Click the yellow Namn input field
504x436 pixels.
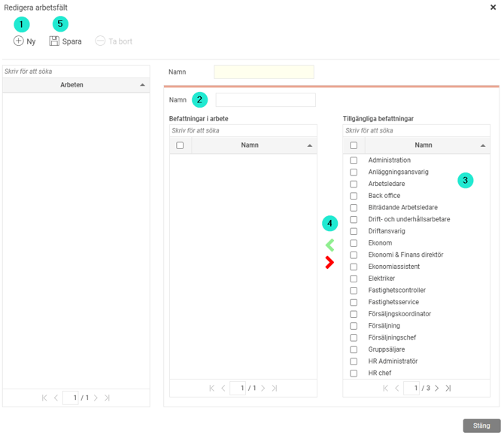tap(263, 72)
